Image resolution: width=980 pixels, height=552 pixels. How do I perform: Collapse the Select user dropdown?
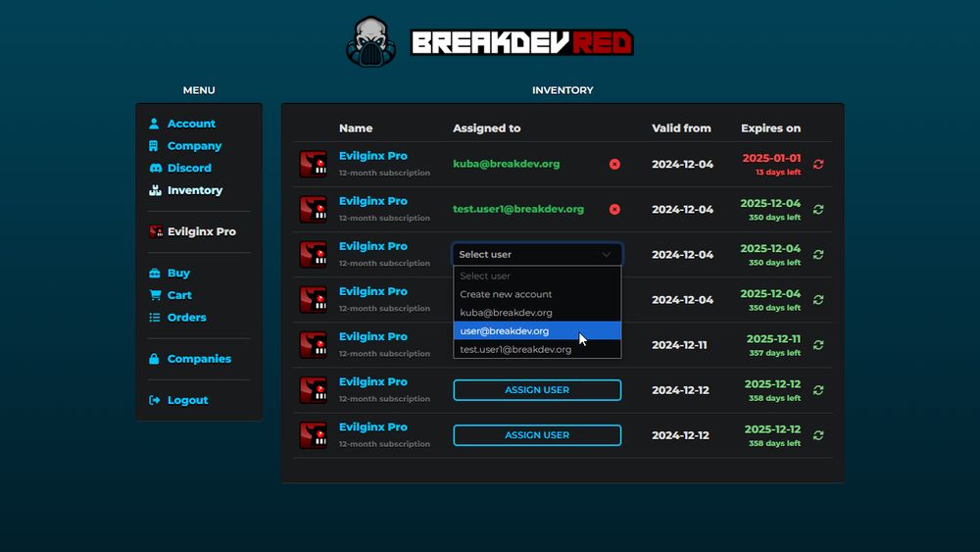coord(537,255)
